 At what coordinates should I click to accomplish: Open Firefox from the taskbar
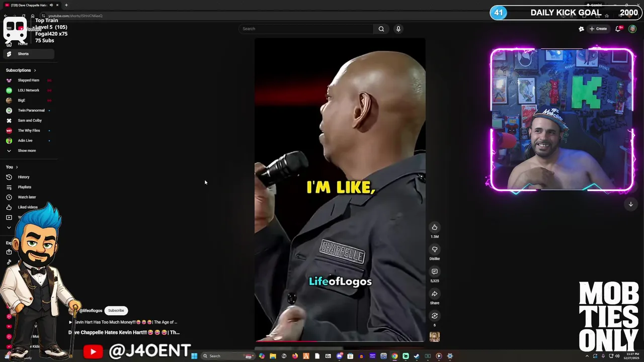coord(295,356)
